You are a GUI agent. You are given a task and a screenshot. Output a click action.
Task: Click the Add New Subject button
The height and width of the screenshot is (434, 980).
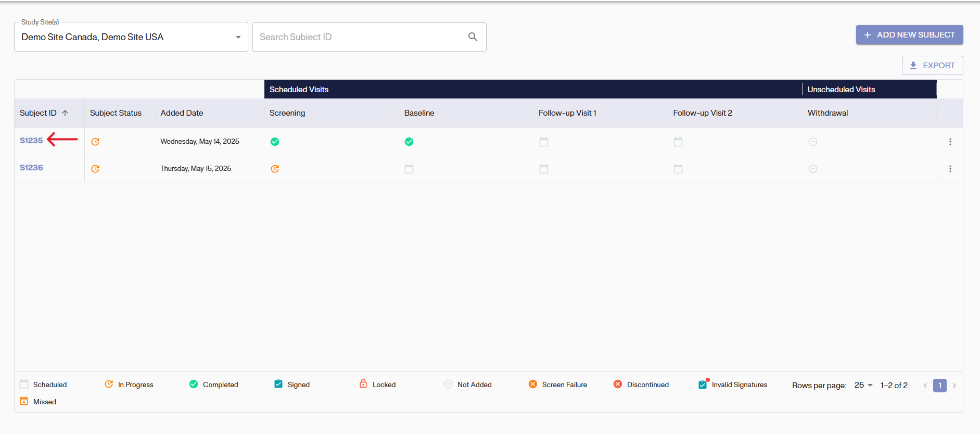(x=909, y=35)
